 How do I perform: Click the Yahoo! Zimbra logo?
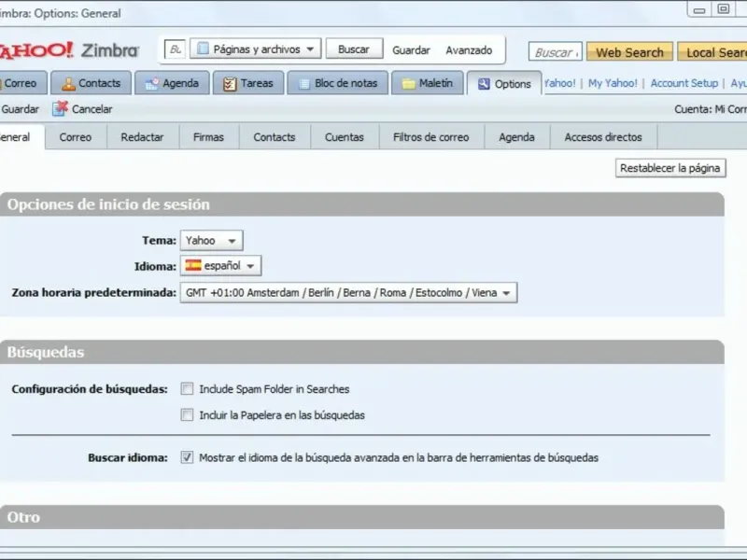click(x=69, y=50)
